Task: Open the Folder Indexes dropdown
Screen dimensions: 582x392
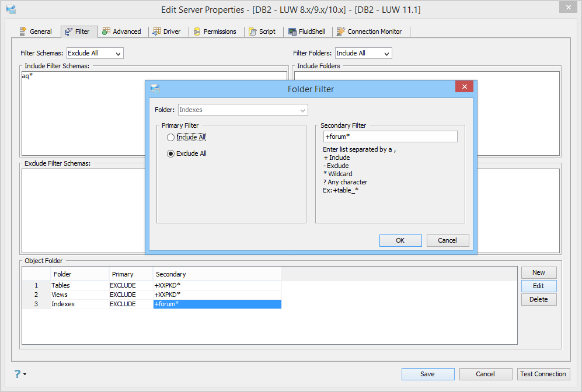Action: click(243, 110)
